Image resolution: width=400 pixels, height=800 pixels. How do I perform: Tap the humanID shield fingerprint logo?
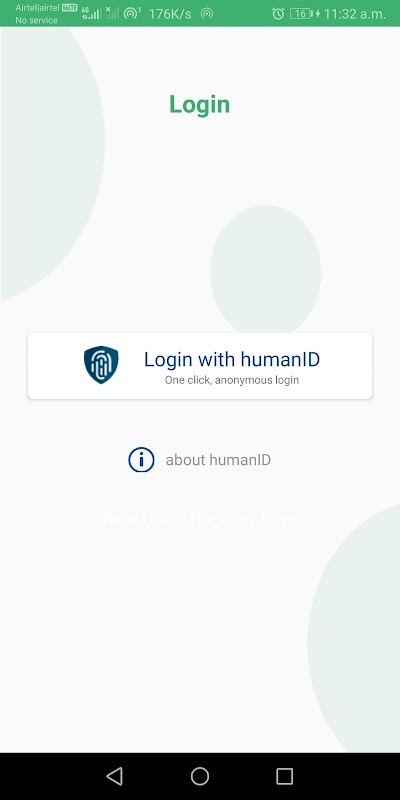pos(101,365)
